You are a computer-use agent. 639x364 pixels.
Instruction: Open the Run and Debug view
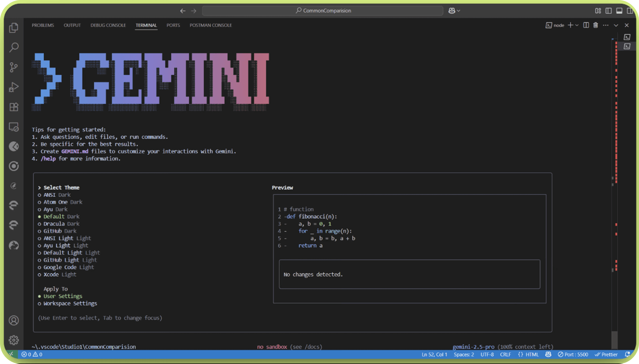[14, 87]
